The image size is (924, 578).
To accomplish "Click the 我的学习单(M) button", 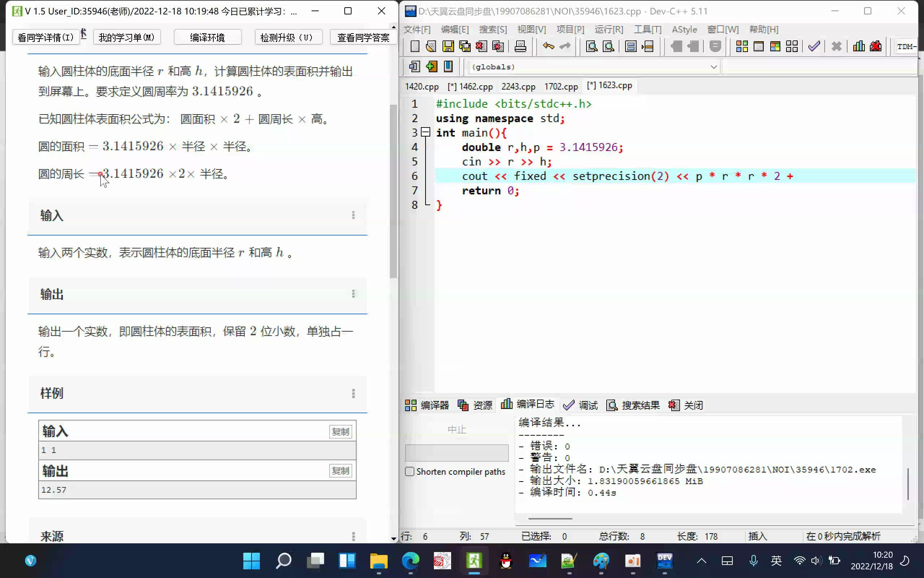I will [x=127, y=38].
